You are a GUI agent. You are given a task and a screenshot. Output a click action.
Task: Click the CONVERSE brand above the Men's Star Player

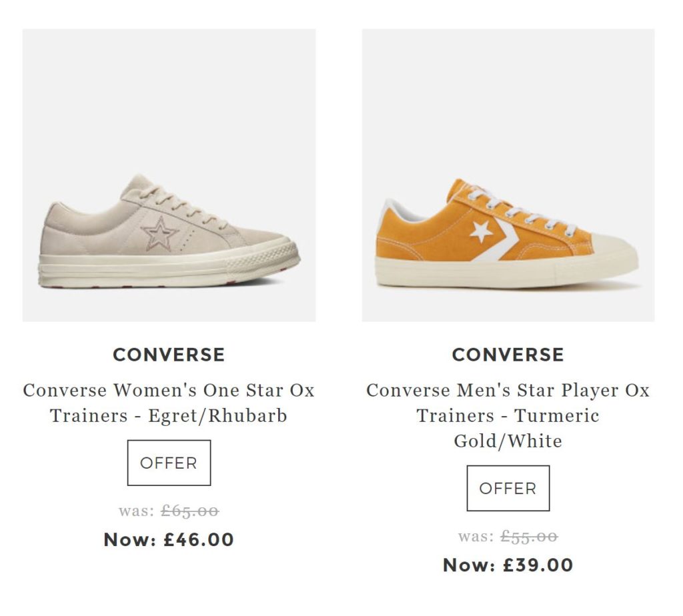point(508,355)
